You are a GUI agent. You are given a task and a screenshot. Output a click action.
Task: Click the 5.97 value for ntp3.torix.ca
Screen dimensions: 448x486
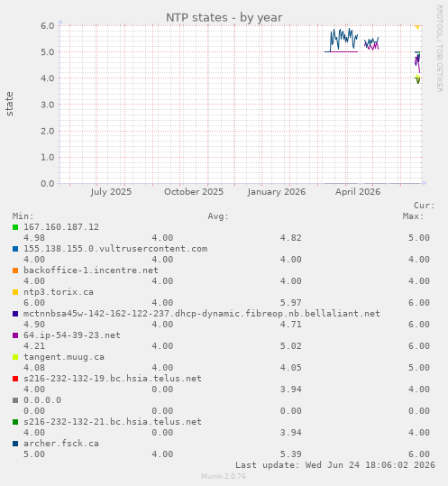point(291,303)
